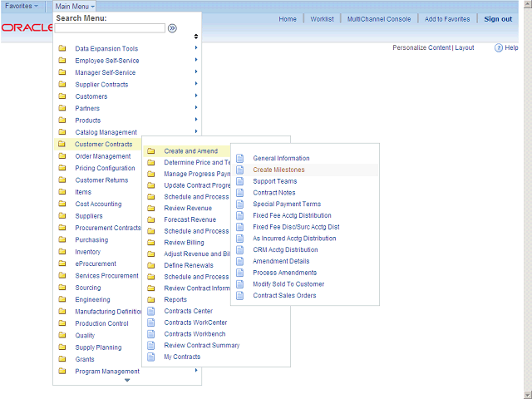This screenshot has height=399, width=532.
Task: Open the Main Menu dropdown
Action: (x=75, y=7)
